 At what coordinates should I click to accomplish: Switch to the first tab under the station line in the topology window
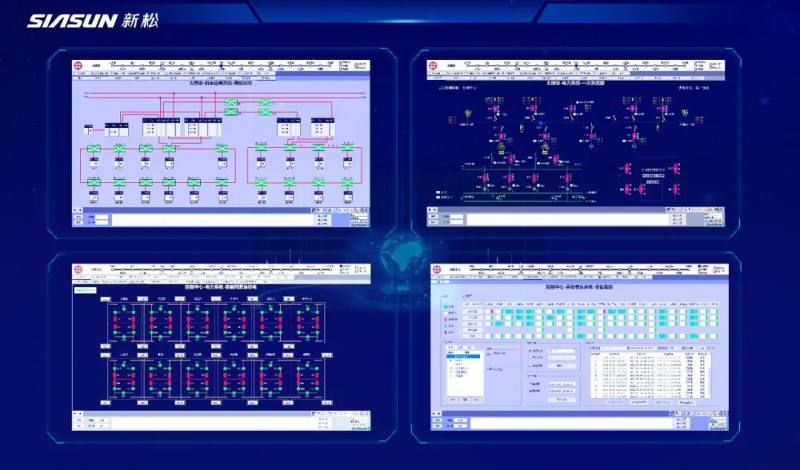pos(82,73)
